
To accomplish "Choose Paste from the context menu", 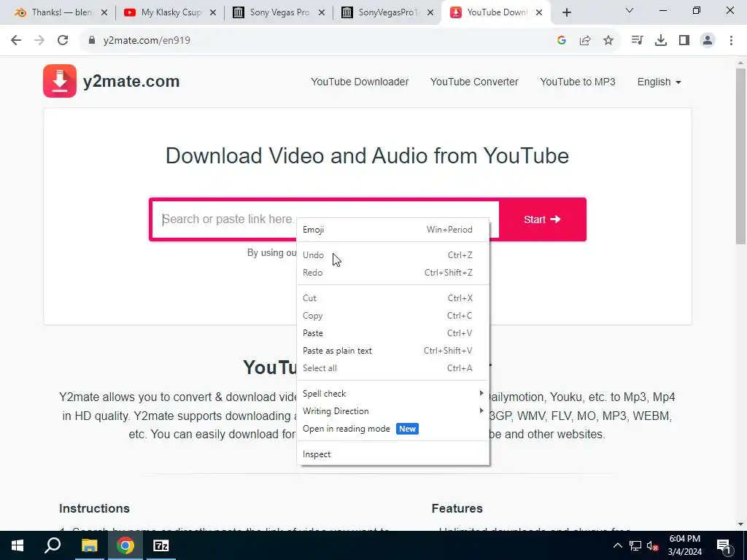I will (x=393, y=333).
